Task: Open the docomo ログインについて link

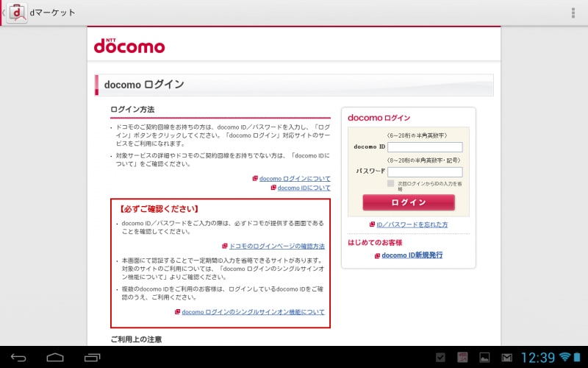Action: pyautogui.click(x=294, y=178)
